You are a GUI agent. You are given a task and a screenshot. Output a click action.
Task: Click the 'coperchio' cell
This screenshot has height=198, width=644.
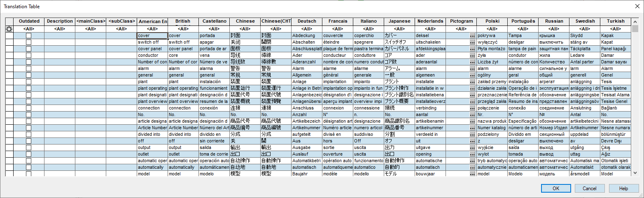pos(369,35)
